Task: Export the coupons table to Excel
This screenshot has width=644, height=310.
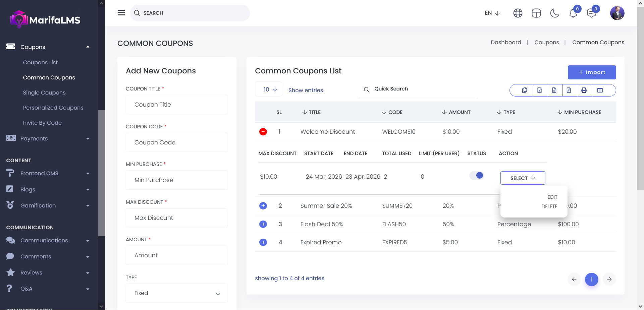Action: [539, 90]
